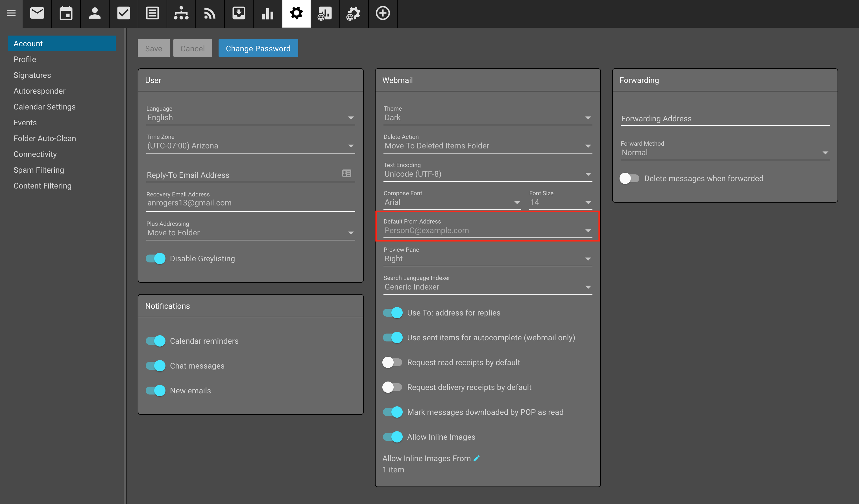Open Spam Filtering settings section
The width and height of the screenshot is (859, 504).
click(x=38, y=170)
